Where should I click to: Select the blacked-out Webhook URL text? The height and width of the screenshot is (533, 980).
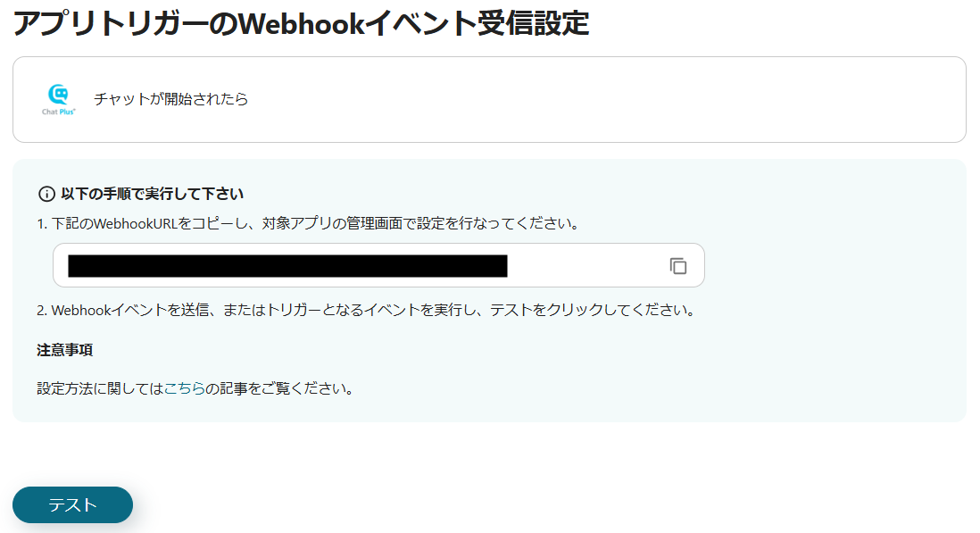coord(287,266)
